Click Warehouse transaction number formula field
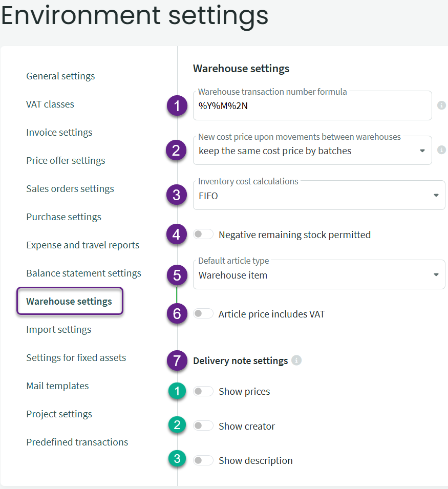Image resolution: width=448 pixels, height=489 pixels. coord(312,105)
